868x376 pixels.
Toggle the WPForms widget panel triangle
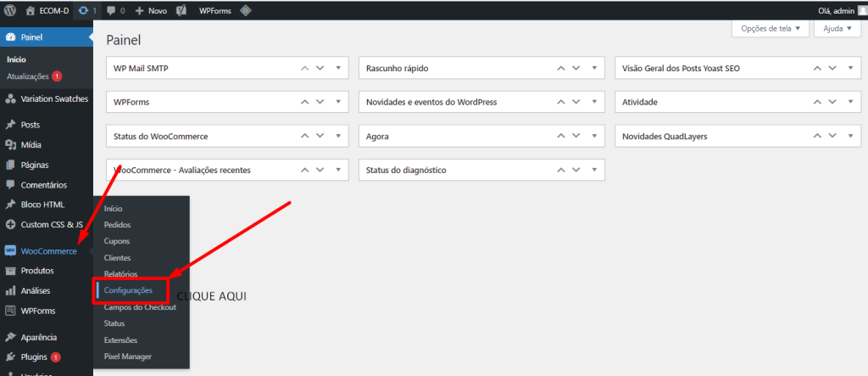(x=337, y=102)
